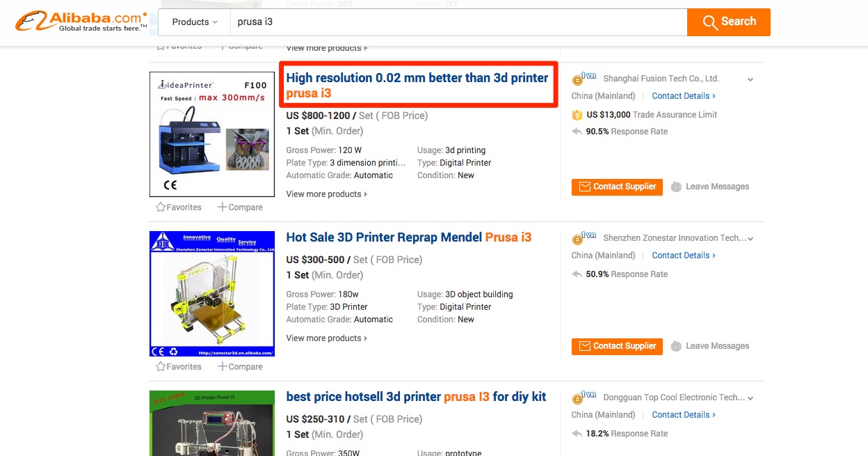Image resolution: width=868 pixels, height=456 pixels.
Task: Click the star Favorites icon under ideaPrinter
Action: [x=161, y=207]
